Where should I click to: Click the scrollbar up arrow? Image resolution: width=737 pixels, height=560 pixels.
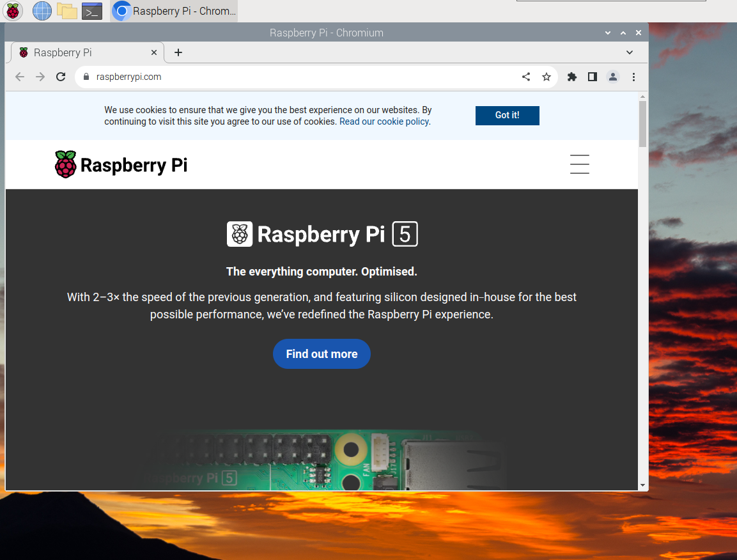coord(642,97)
